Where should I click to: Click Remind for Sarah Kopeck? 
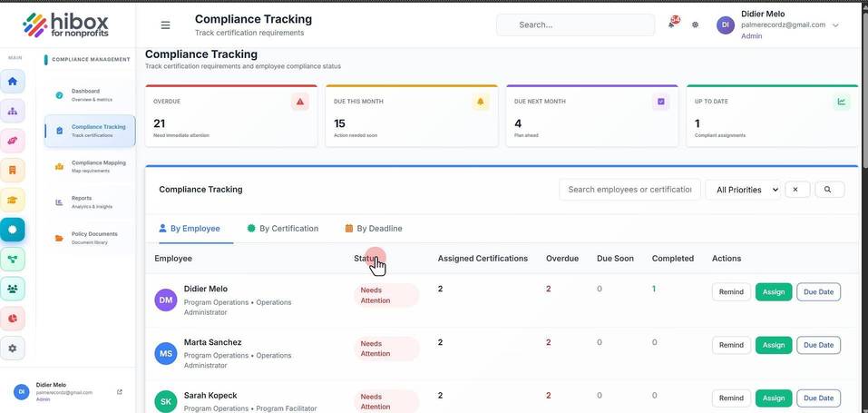click(x=731, y=398)
